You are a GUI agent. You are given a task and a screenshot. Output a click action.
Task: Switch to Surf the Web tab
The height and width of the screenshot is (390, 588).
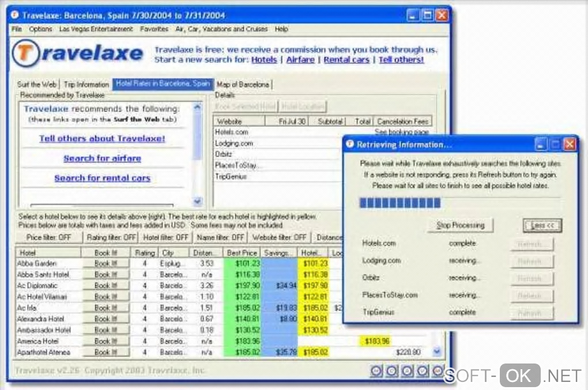[x=37, y=84]
